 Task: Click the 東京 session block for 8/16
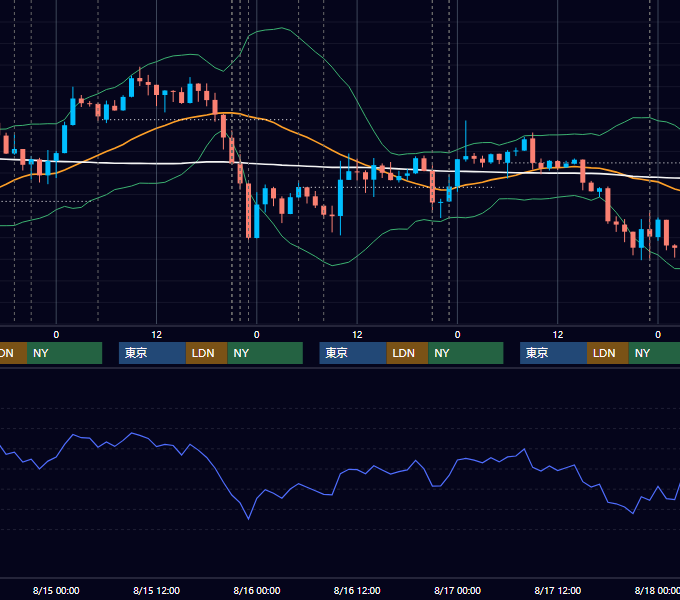coord(353,353)
